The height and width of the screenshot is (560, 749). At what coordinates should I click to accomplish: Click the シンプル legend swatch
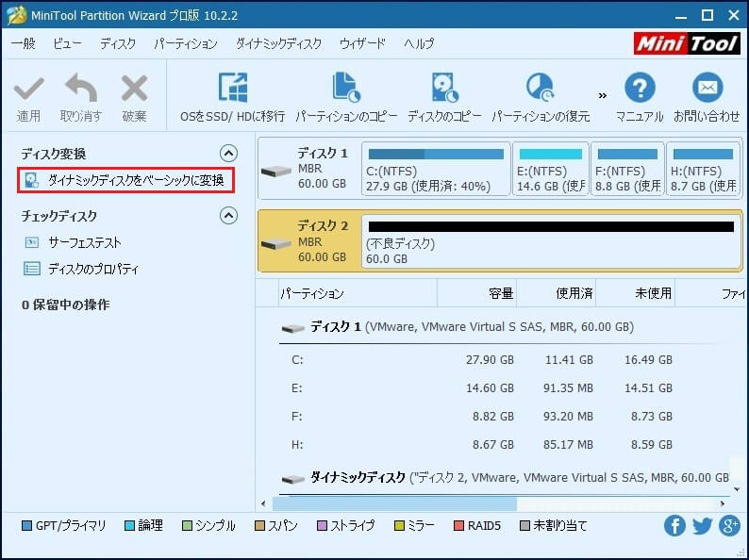(x=187, y=526)
